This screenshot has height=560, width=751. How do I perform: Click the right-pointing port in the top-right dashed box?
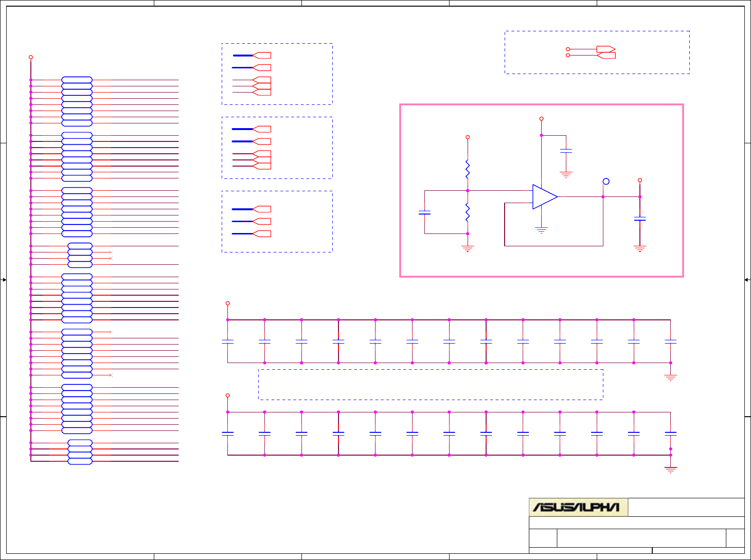pyautogui.click(x=606, y=49)
